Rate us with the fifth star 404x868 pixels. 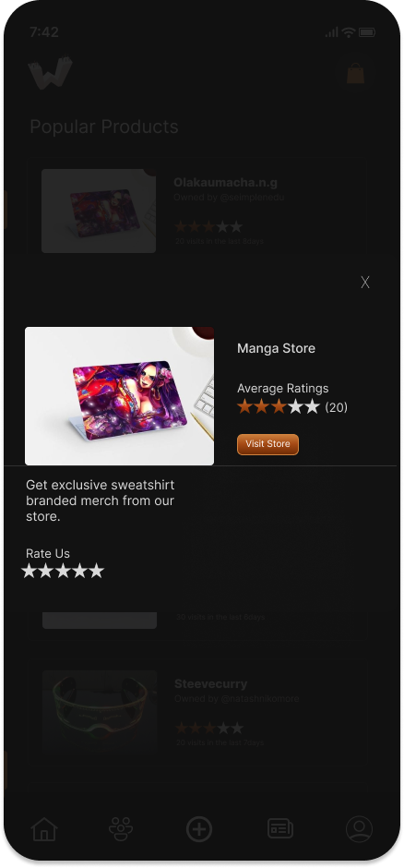[97, 571]
